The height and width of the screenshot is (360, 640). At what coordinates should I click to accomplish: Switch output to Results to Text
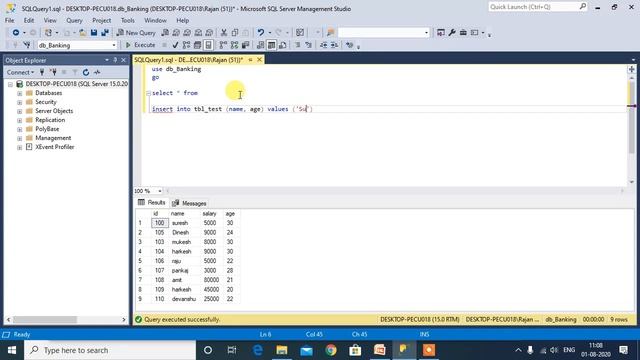pyautogui.click(x=260, y=45)
